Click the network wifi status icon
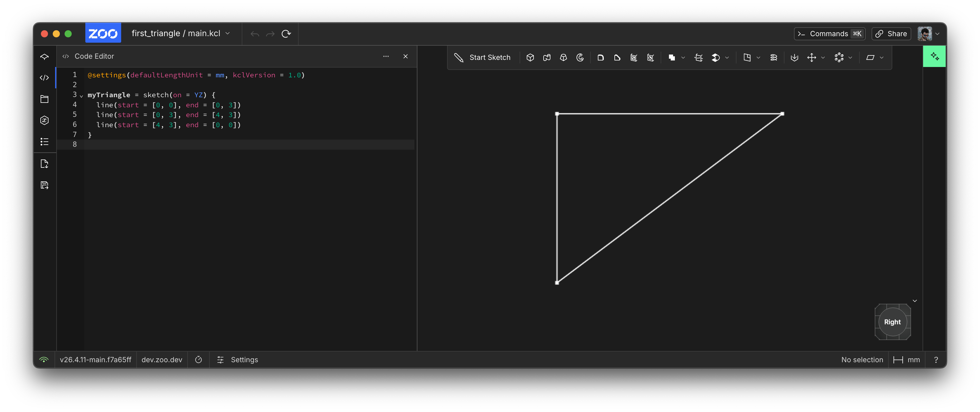 tap(44, 360)
